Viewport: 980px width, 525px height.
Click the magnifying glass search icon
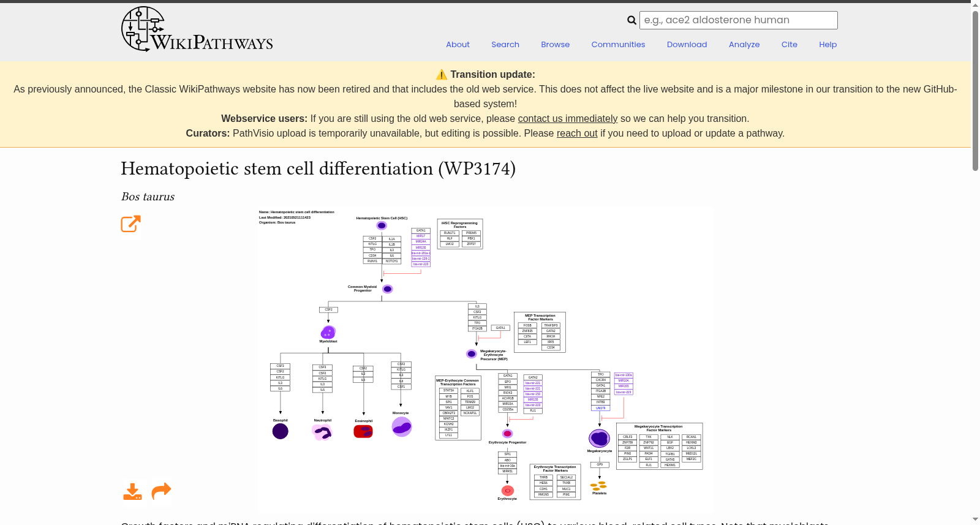(631, 20)
